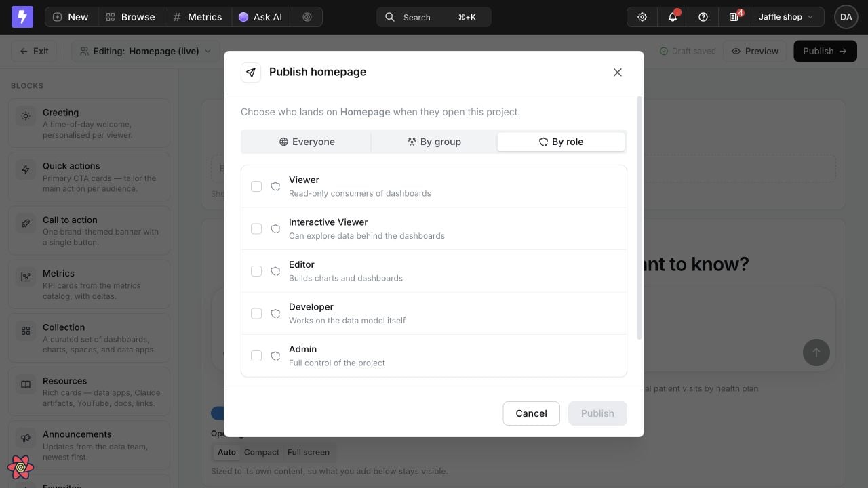This screenshot has height=488, width=868.
Task: Close the Publish homepage dialog
Action: pos(617,73)
